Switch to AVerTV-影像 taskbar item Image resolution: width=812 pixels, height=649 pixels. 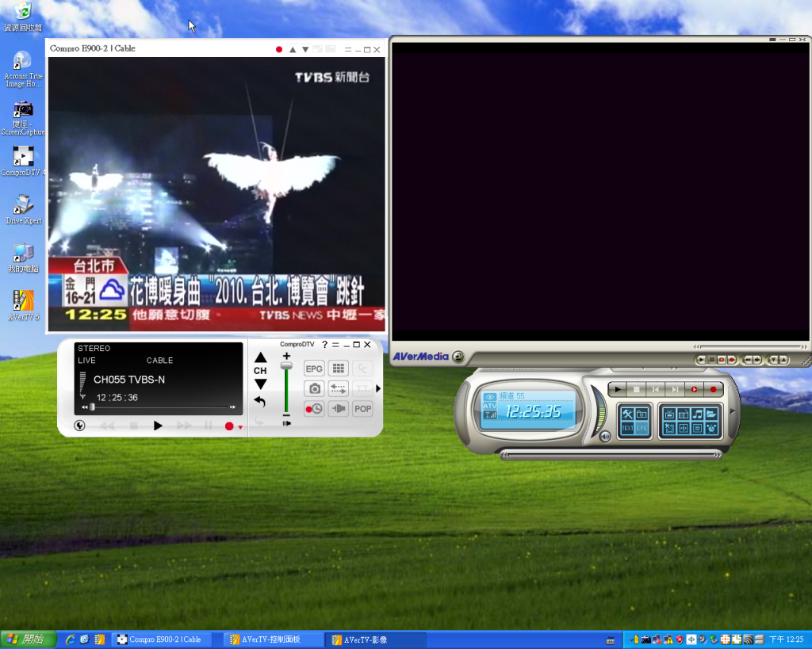click(375, 639)
